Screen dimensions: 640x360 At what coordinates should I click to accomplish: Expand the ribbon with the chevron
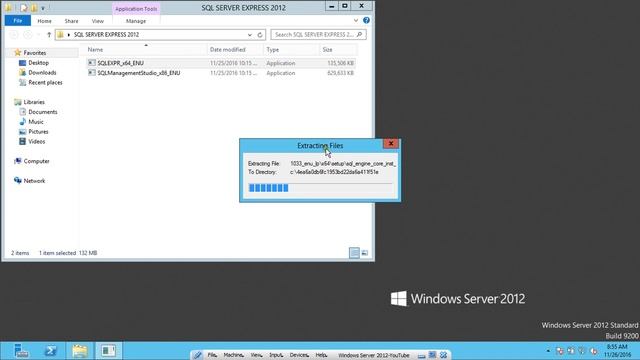(356, 20)
